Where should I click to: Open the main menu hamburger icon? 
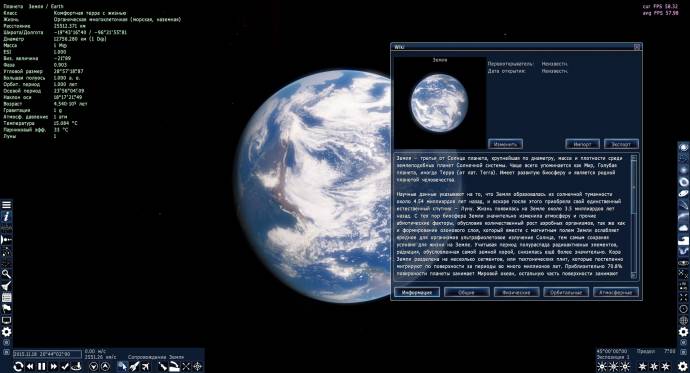click(x=6, y=205)
